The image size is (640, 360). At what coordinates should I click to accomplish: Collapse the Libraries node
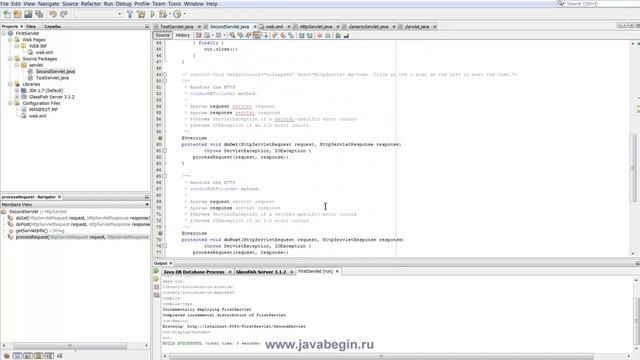pyautogui.click(x=10, y=84)
